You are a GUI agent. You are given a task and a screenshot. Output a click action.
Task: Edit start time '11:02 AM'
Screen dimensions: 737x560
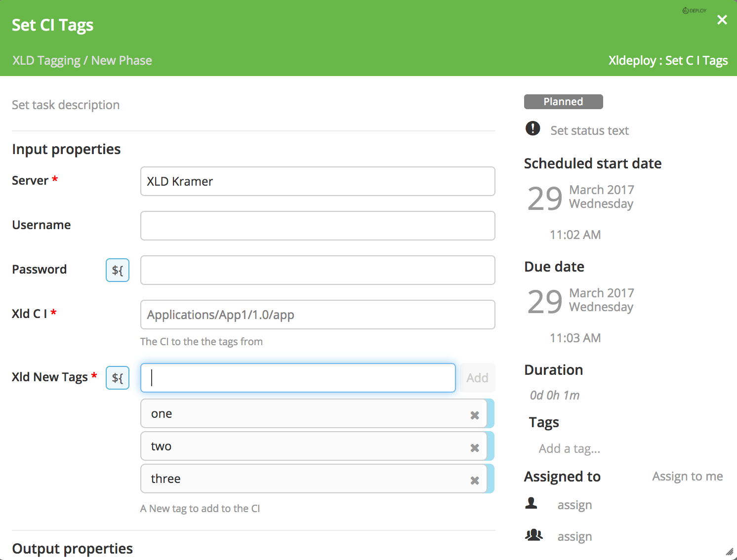click(575, 235)
